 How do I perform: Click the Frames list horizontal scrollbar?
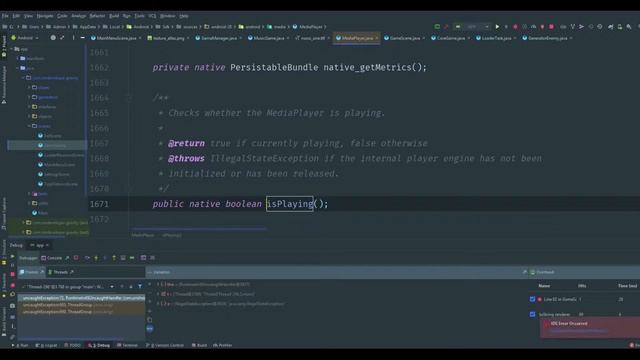(x=71, y=339)
